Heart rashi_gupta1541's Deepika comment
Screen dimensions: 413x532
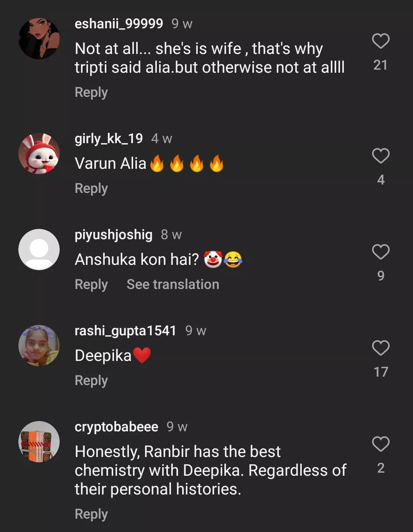(x=380, y=348)
